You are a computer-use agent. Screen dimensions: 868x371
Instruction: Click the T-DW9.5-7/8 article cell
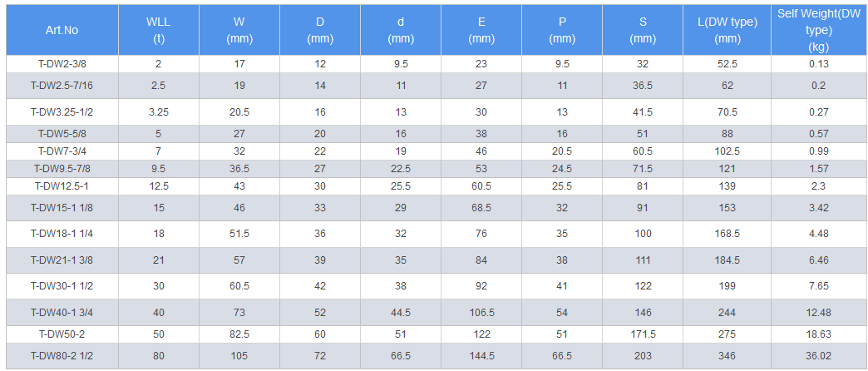62,169
